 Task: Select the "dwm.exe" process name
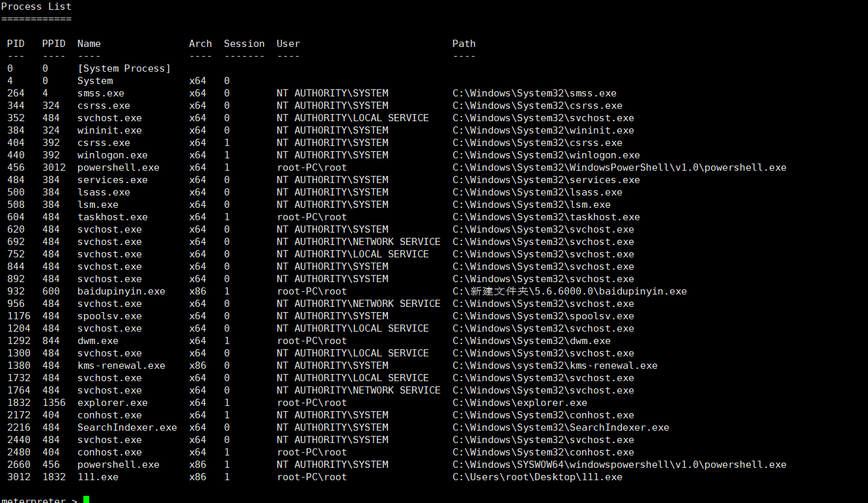pyautogui.click(x=98, y=341)
